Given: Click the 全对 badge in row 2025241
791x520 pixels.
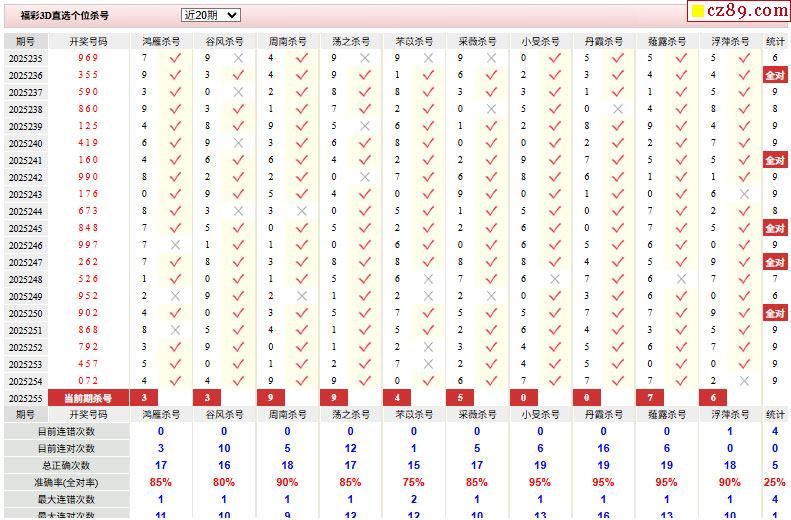Looking at the screenshot, I should click(x=775, y=160).
